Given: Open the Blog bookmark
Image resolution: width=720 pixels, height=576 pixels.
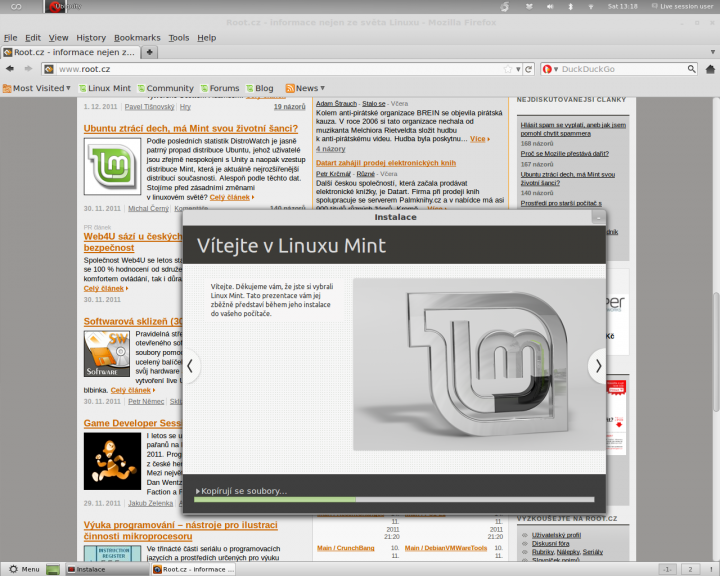Looking at the screenshot, I should (x=260, y=88).
